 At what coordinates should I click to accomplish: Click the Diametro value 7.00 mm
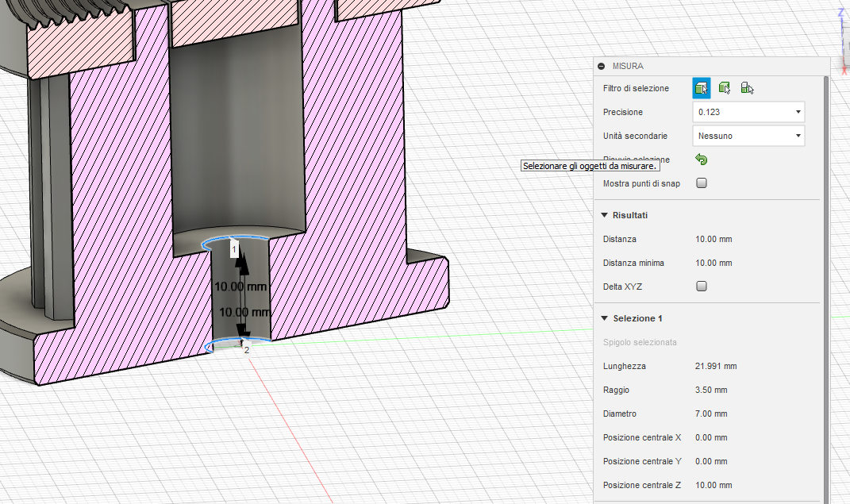pos(711,414)
